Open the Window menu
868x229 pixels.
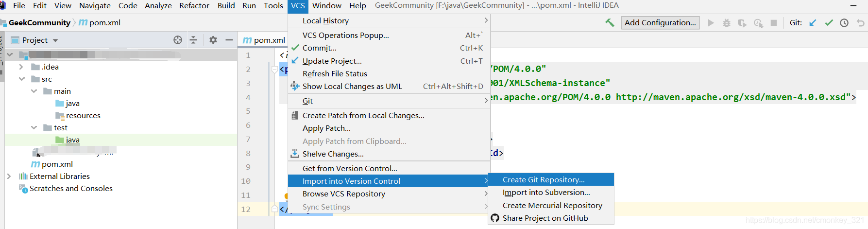326,6
